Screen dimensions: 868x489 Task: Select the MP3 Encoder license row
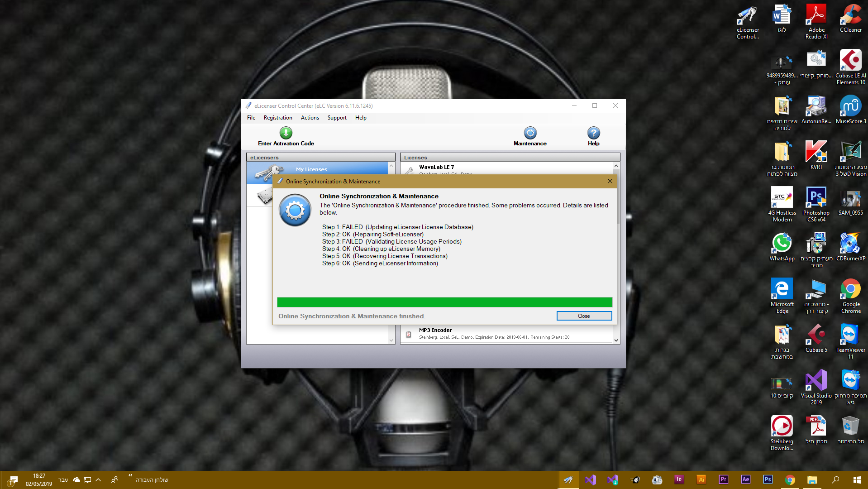(506, 334)
